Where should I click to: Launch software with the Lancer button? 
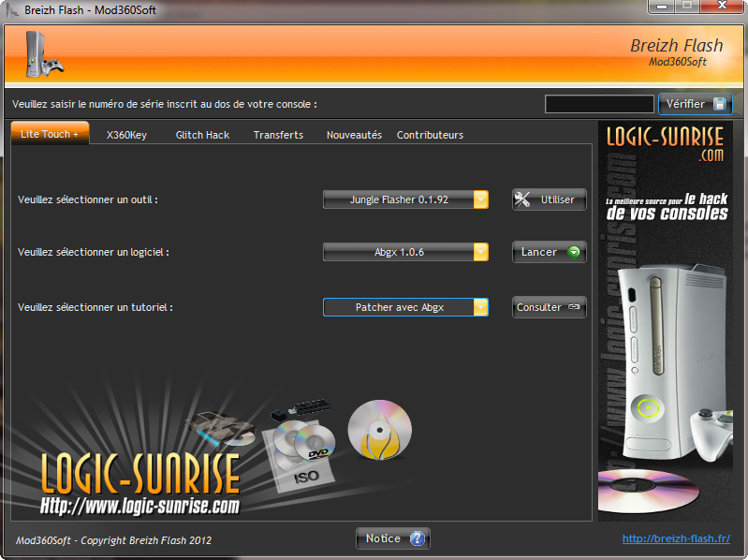pos(550,252)
